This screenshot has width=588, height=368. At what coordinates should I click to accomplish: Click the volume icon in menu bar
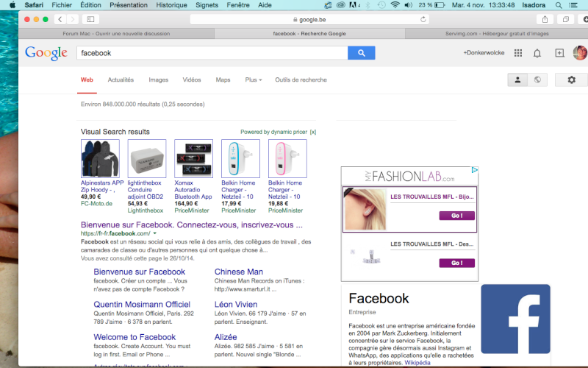(409, 5)
